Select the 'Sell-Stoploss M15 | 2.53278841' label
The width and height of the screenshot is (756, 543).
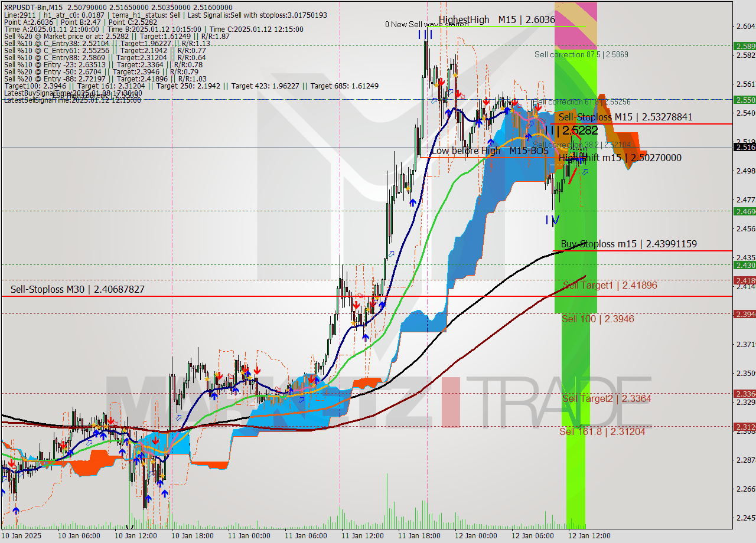[625, 117]
